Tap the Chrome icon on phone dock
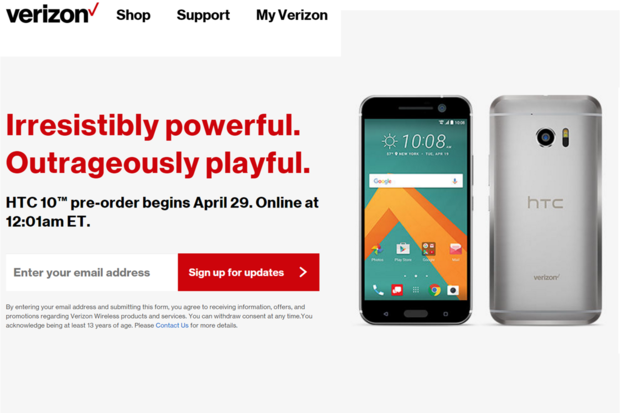The image size is (620, 413). tap(435, 290)
